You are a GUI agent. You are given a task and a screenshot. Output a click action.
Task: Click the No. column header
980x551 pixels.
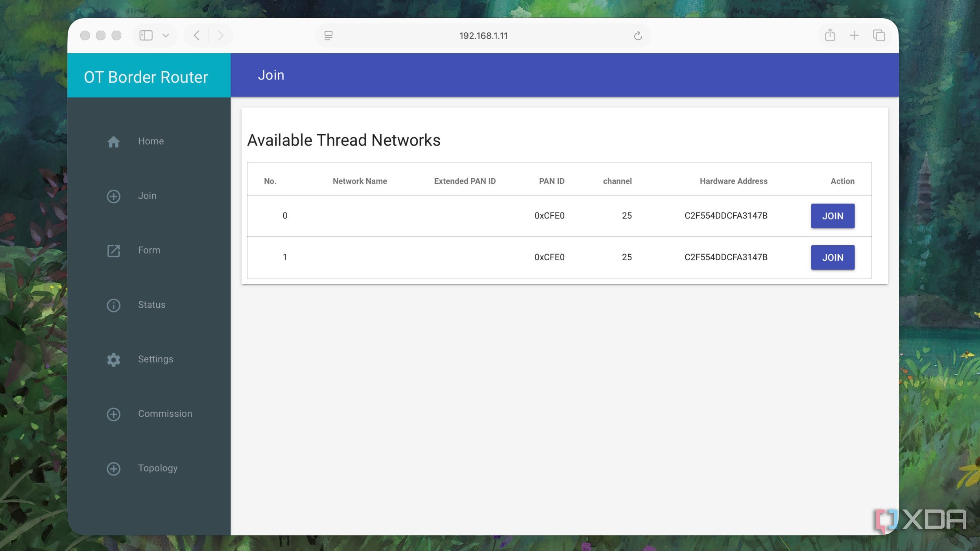point(270,181)
